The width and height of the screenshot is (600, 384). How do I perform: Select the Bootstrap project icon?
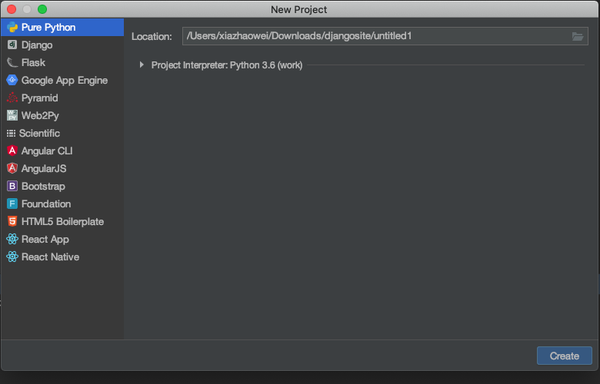pyautogui.click(x=12, y=186)
